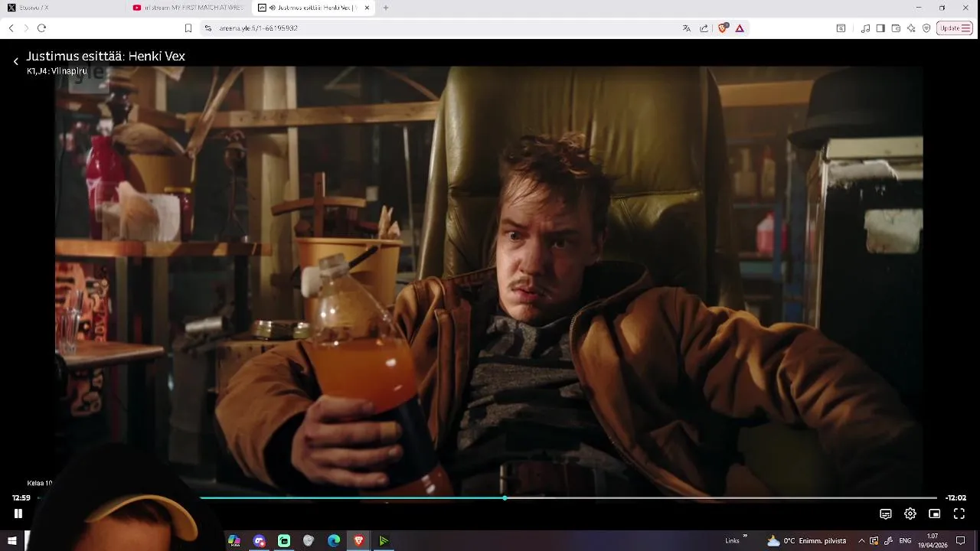Image resolution: width=980 pixels, height=551 pixels.
Task: Open the weather widget 0°C Enimm. pilvistä
Action: point(807,541)
